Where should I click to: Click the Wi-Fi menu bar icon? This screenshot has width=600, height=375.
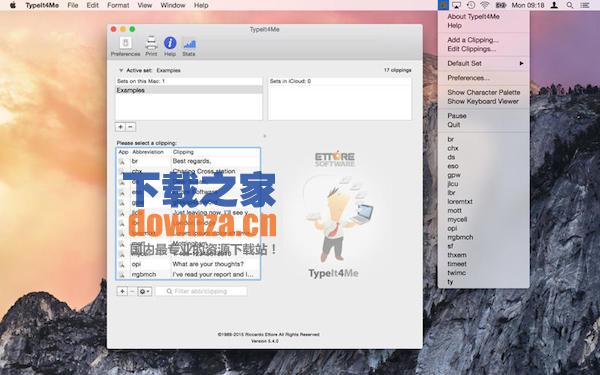pos(485,5)
